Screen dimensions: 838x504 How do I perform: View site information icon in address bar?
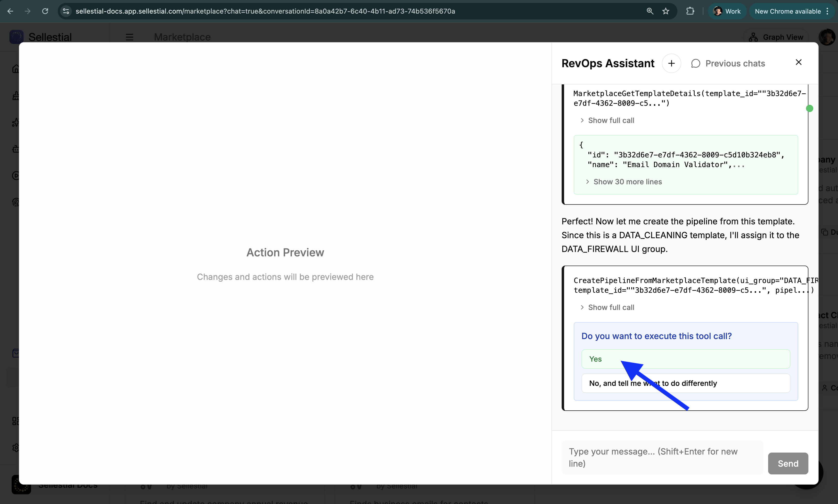[66, 11]
